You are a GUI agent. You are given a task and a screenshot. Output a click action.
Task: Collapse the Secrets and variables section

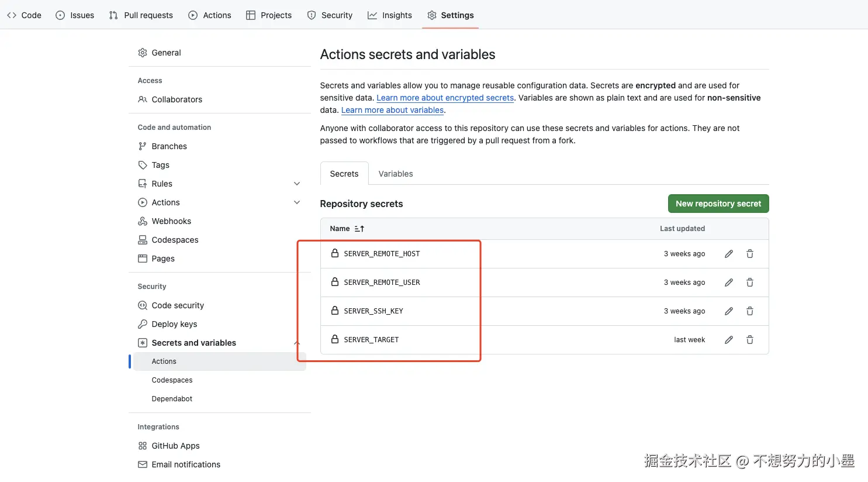tap(297, 343)
